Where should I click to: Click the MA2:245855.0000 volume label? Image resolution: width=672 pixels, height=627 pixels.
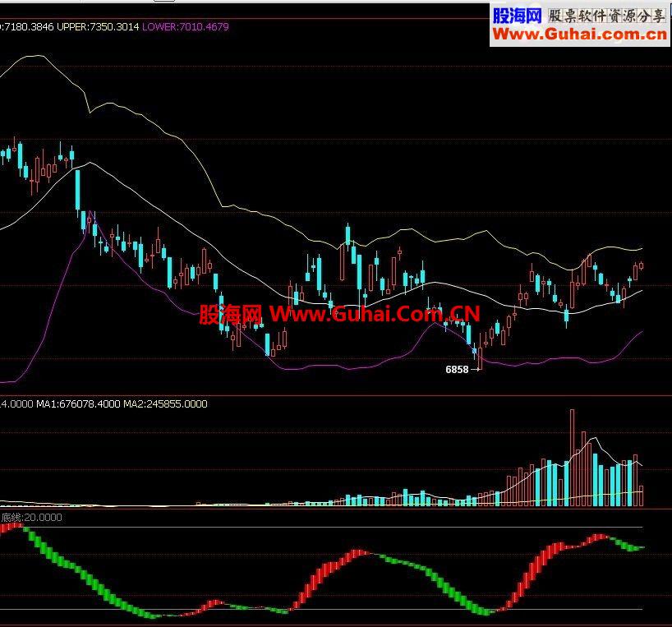[x=165, y=403]
